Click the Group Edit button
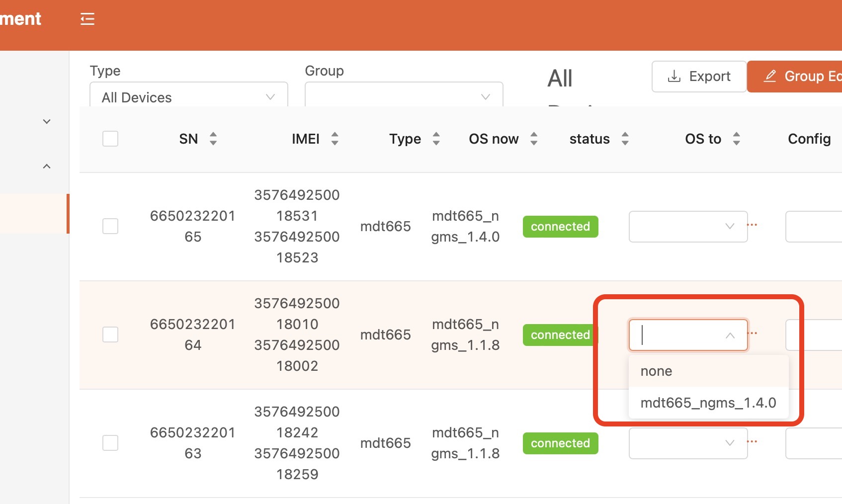The width and height of the screenshot is (842, 504). (x=794, y=77)
